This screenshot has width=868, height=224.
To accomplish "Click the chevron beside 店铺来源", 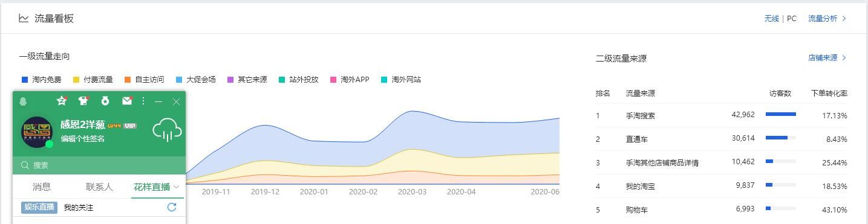I will [x=844, y=58].
